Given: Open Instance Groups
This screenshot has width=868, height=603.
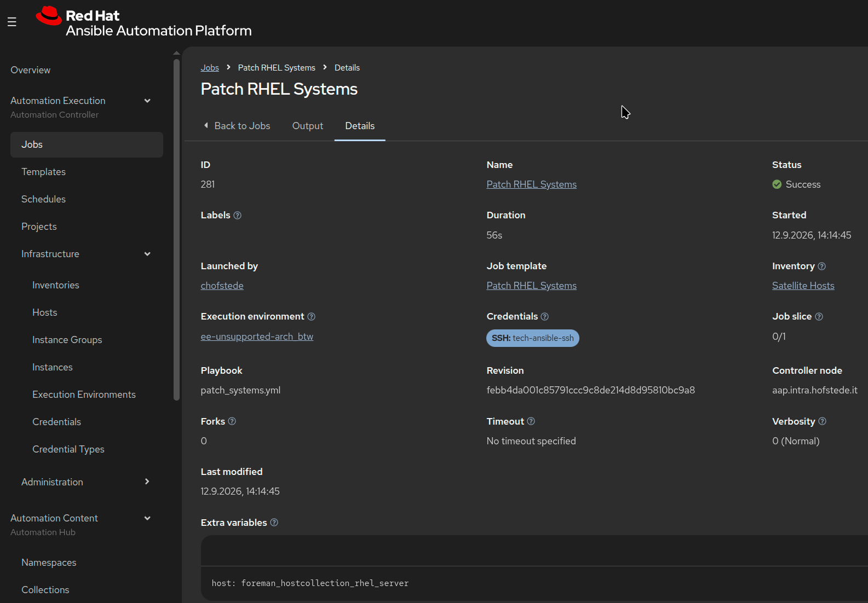Looking at the screenshot, I should point(67,340).
